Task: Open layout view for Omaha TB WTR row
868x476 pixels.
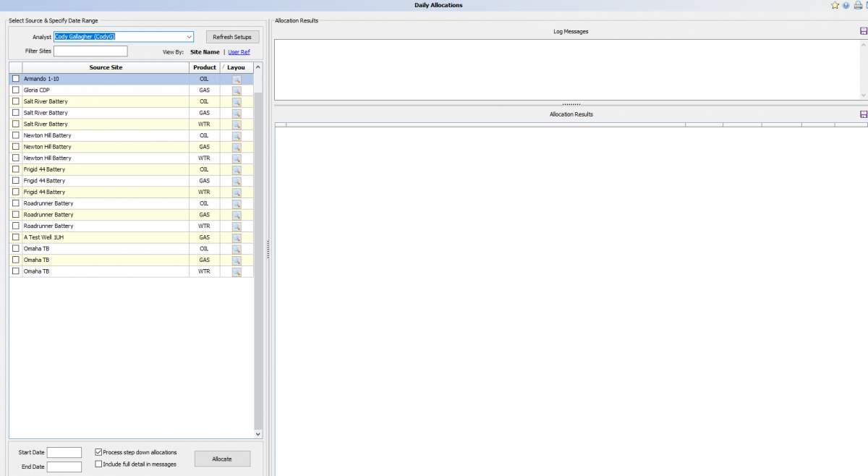Action: click(x=237, y=273)
